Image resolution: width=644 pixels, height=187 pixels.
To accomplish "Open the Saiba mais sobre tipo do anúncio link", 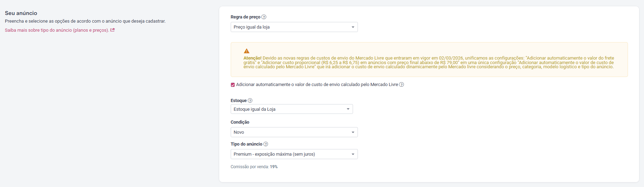I will point(57,30).
